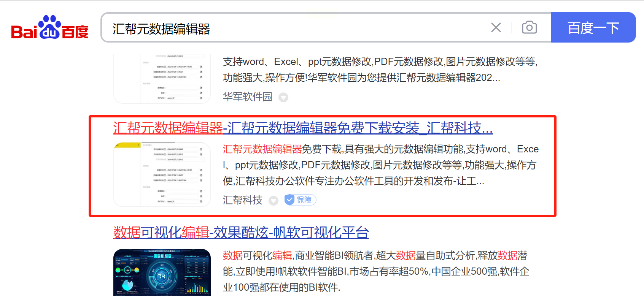The height and width of the screenshot is (296, 644).
Task: Open the 帆软 dashboard thumbnail image
Action: point(162,272)
